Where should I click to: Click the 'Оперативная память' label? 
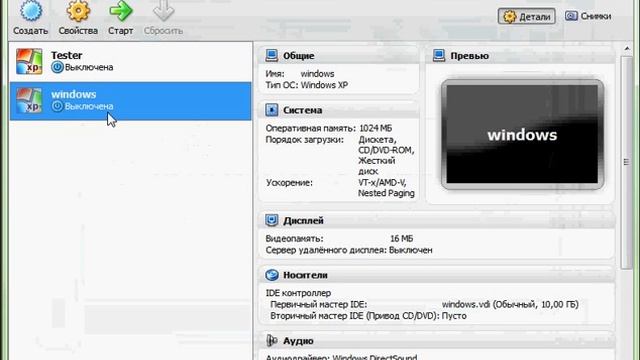click(311, 128)
